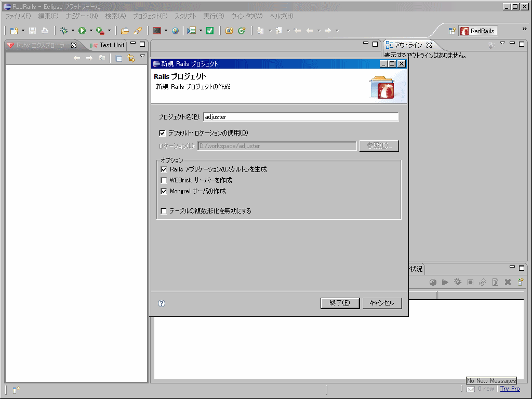This screenshot has height=399, width=532.
Task: Open the Run dropdown arrow
Action: 91,31
